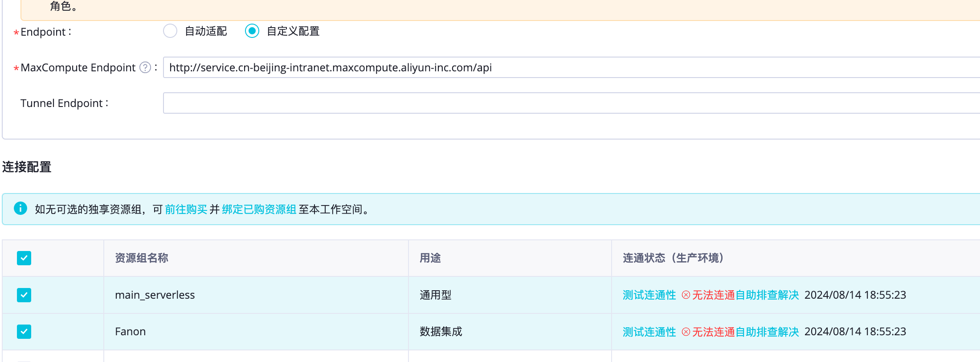Click the main_serverless resource group name
Screen dimensions: 980x362
click(155, 295)
